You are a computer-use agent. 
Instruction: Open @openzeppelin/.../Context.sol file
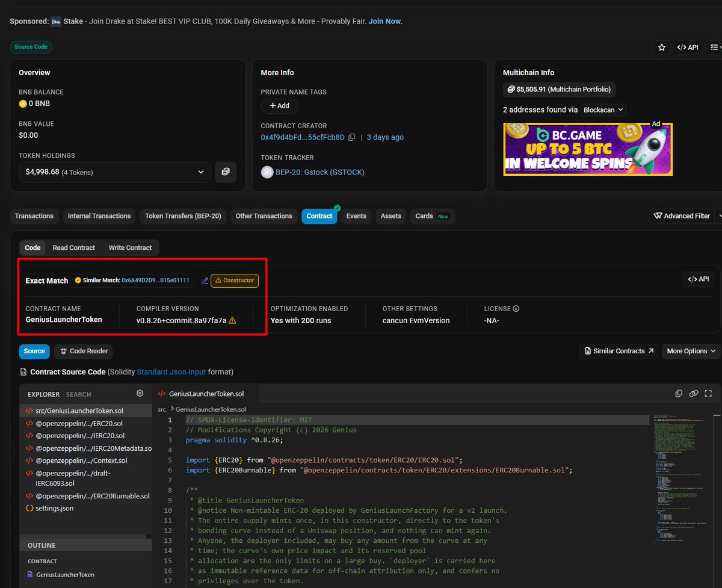(x=85, y=460)
